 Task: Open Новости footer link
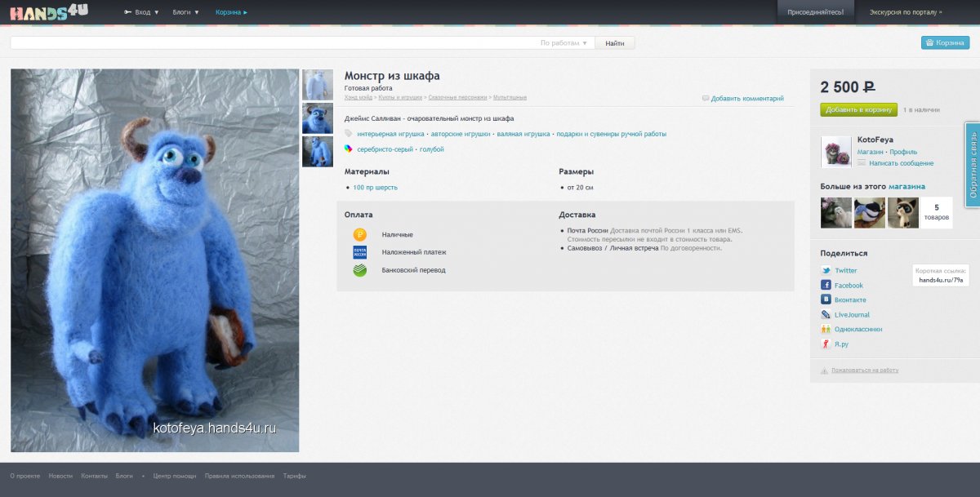pyautogui.click(x=60, y=476)
